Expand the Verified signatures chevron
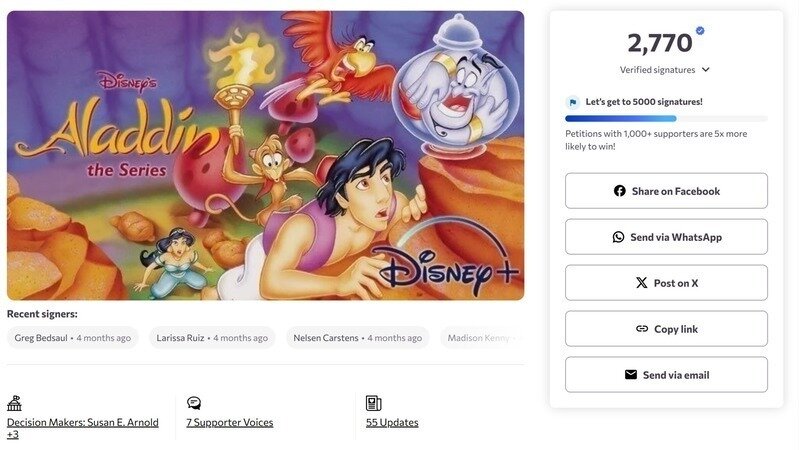Viewport: 800px width, 450px height. 706,69
